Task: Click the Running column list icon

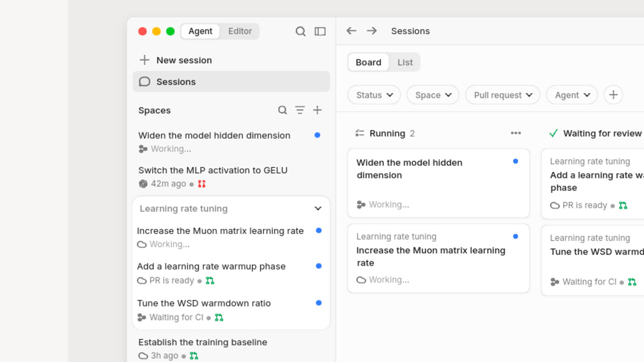Action: pyautogui.click(x=360, y=133)
